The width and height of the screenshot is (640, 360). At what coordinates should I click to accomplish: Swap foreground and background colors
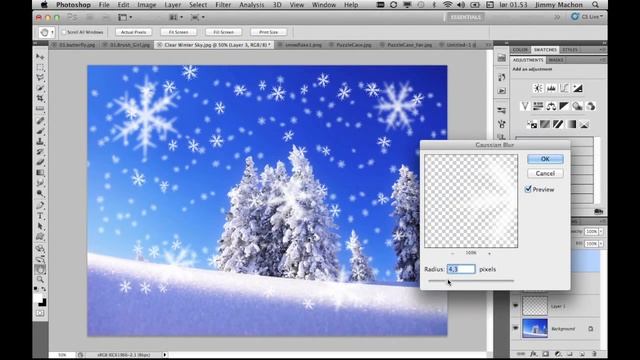[x=44, y=289]
